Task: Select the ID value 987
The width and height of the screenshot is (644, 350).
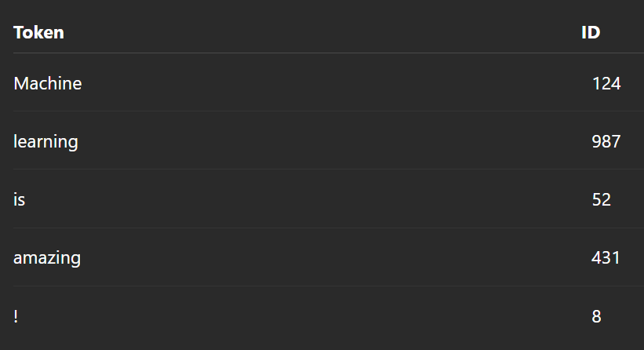Action: [x=606, y=141]
